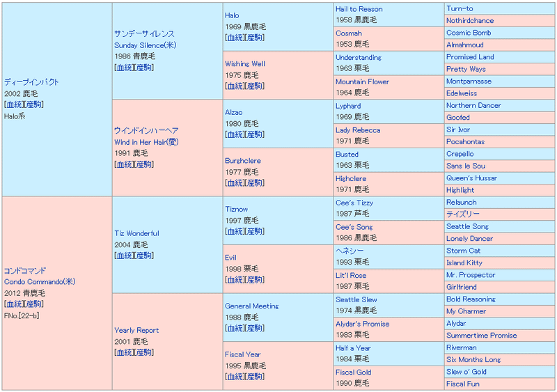The height and width of the screenshot is (392, 557).
Task: Open the テイズリー link
Action: 463,214
